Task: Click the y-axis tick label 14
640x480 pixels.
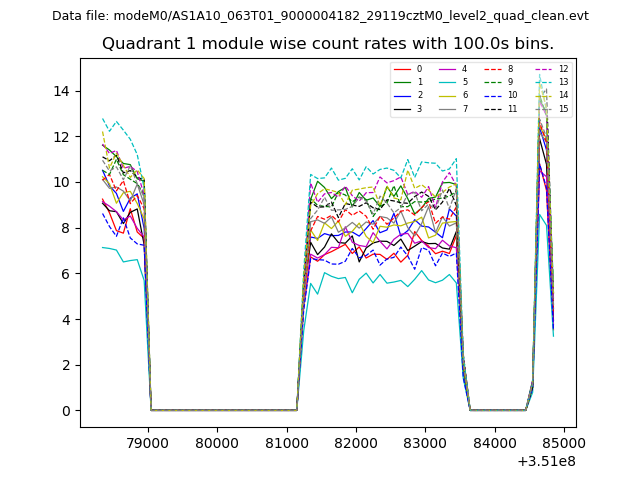Action: coord(63,91)
